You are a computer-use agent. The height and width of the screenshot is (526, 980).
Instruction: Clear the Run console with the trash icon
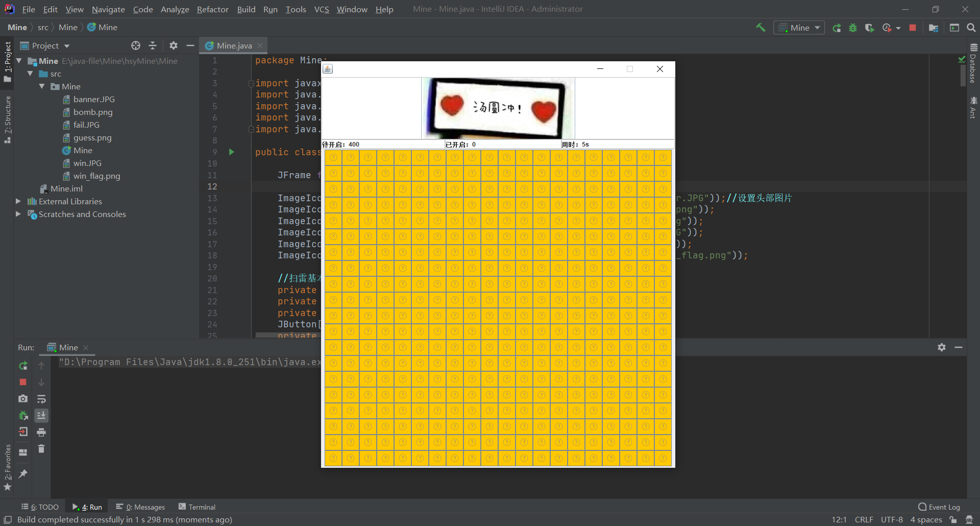(41, 449)
